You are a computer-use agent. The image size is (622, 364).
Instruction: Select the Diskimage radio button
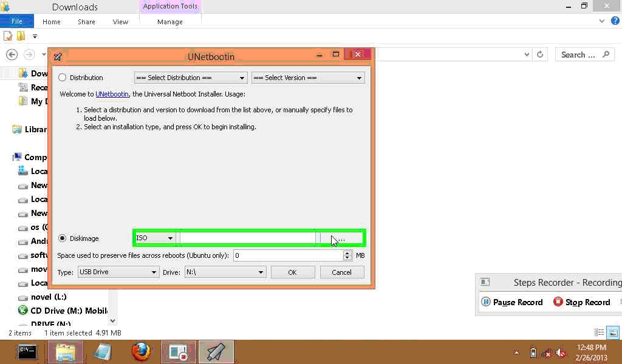click(x=63, y=238)
